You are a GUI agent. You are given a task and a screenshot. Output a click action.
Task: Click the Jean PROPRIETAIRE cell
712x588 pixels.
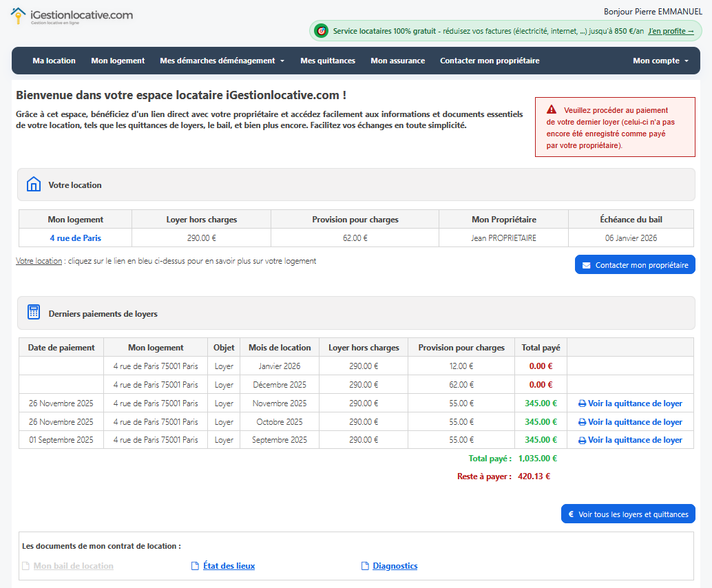503,238
